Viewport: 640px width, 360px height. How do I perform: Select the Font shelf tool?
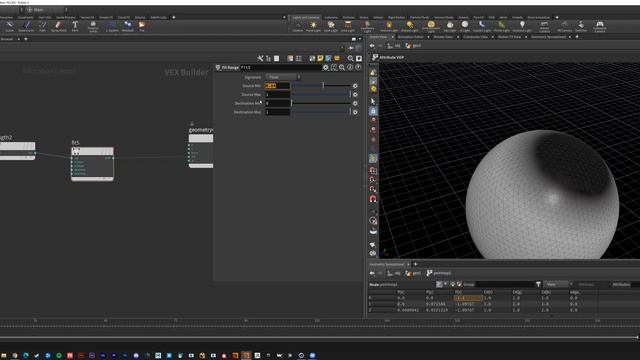pyautogui.click(x=75, y=27)
